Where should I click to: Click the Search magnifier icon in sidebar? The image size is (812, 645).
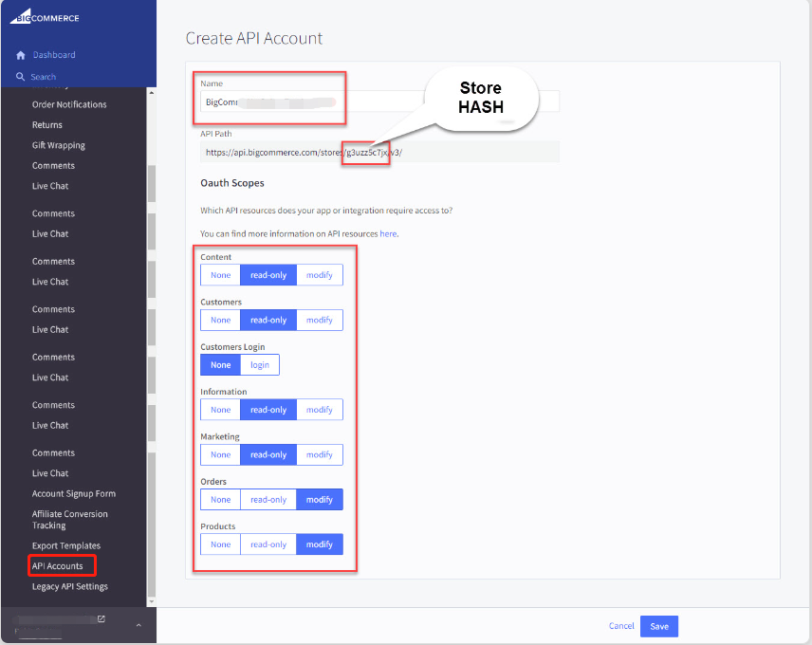pyautogui.click(x=21, y=76)
